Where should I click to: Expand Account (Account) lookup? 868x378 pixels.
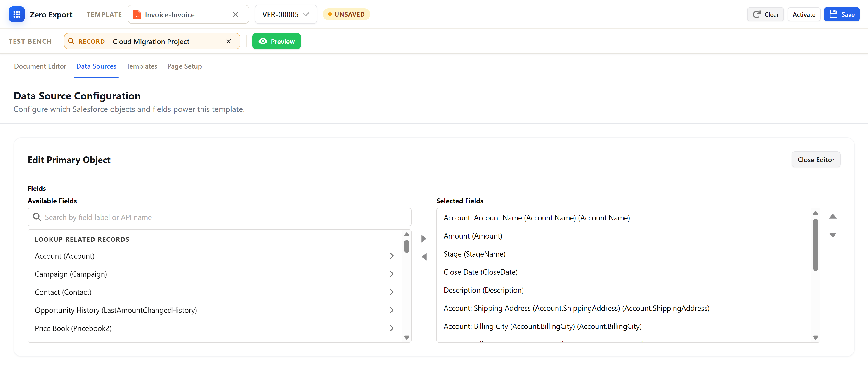click(391, 256)
